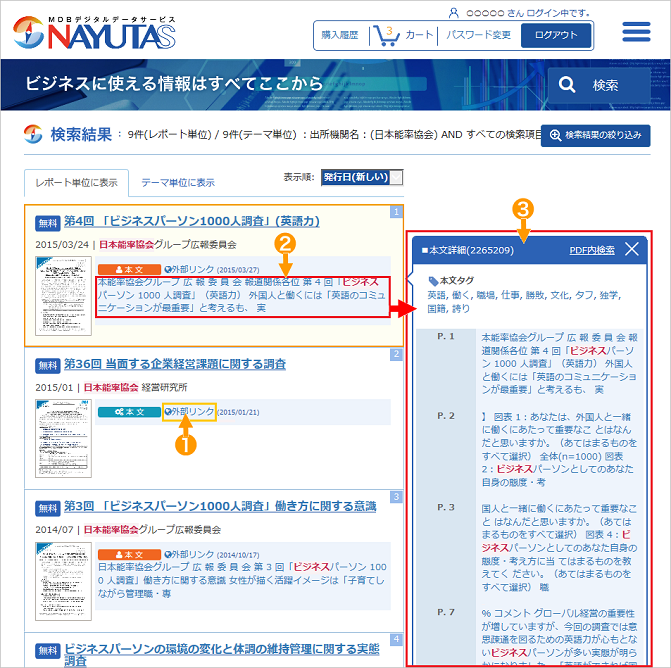
Task: Click 検索結果の絞り込み button
Action: [x=595, y=135]
